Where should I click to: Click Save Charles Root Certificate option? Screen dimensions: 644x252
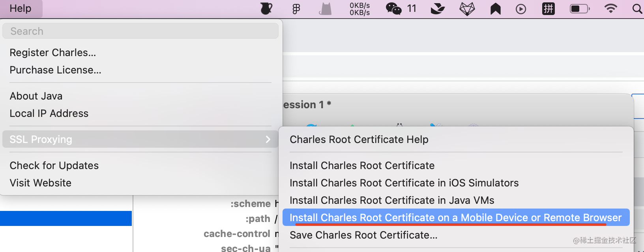point(363,235)
